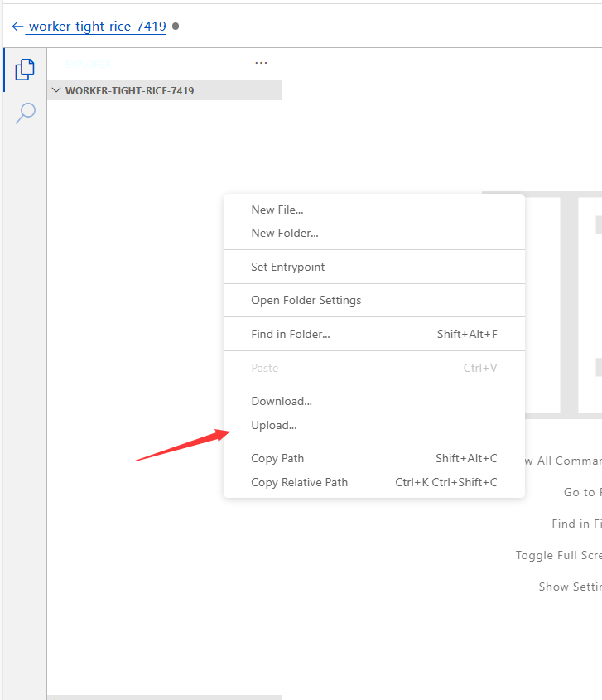
Task: Select Download... in the context menu
Action: [x=282, y=402]
